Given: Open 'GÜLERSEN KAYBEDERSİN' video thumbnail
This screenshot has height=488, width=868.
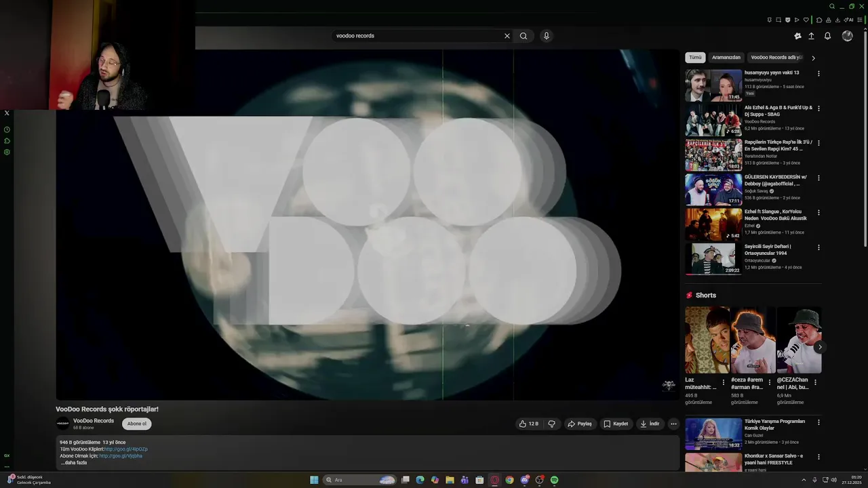Looking at the screenshot, I should pos(713,190).
